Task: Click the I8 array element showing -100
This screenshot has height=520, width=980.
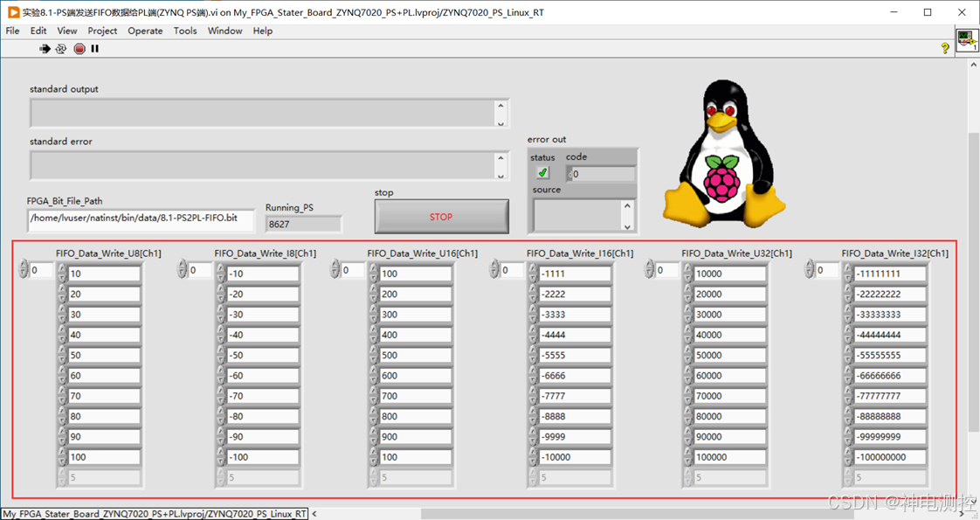Action: [x=263, y=457]
